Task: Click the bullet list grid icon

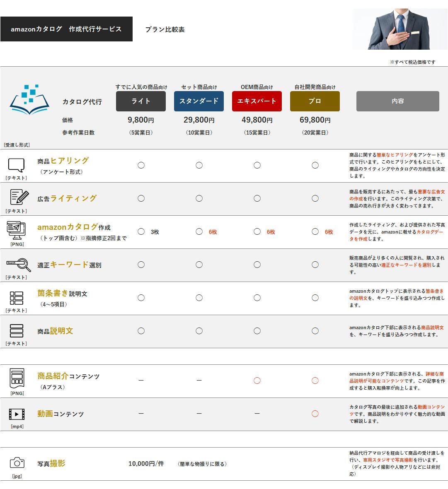Action: coord(17,298)
